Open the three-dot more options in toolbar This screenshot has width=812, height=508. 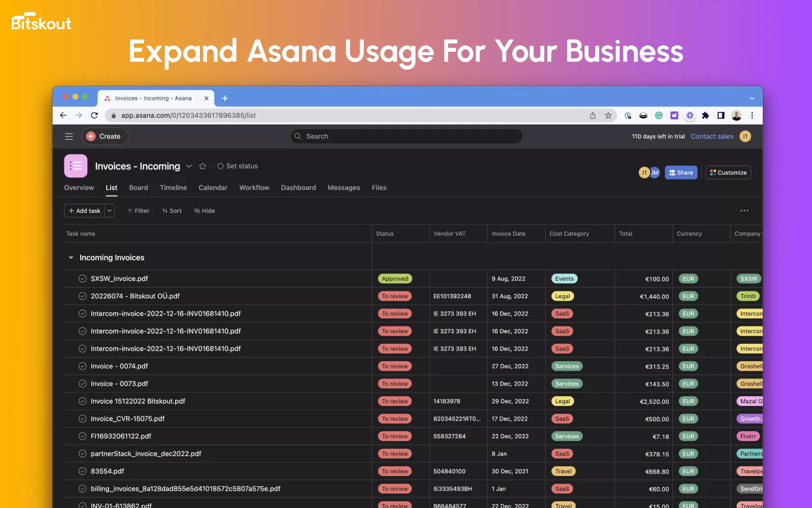[x=744, y=211]
